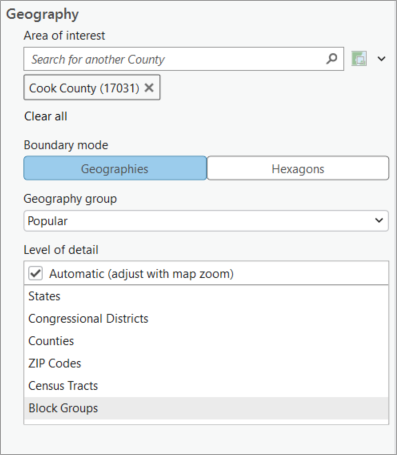Toggle the Automatic (adjust with map zoom) checkbox
The width and height of the screenshot is (397, 455).
36,274
